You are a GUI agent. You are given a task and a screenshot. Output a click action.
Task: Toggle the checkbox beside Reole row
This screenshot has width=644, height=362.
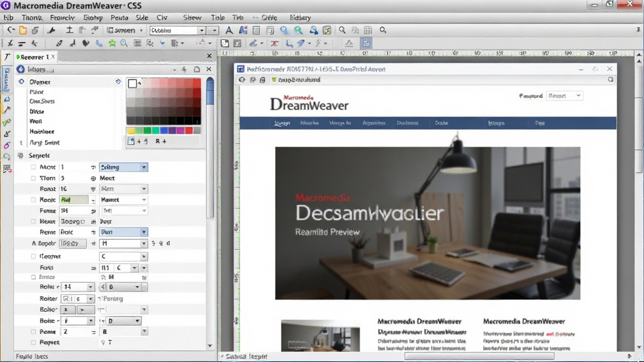point(33,200)
